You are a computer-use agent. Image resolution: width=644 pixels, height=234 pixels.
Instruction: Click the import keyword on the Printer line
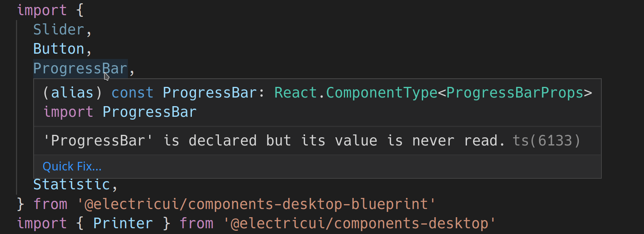click(42, 223)
